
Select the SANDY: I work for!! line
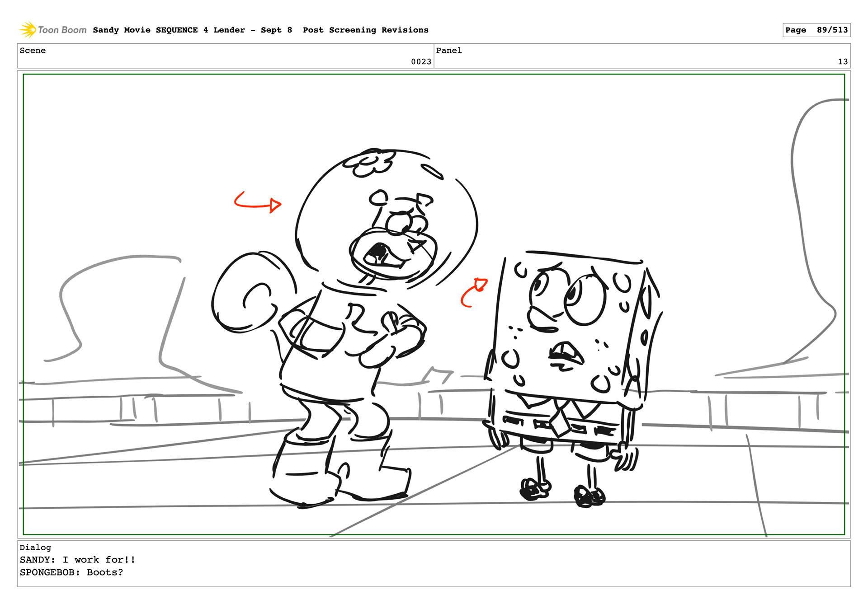click(77, 560)
